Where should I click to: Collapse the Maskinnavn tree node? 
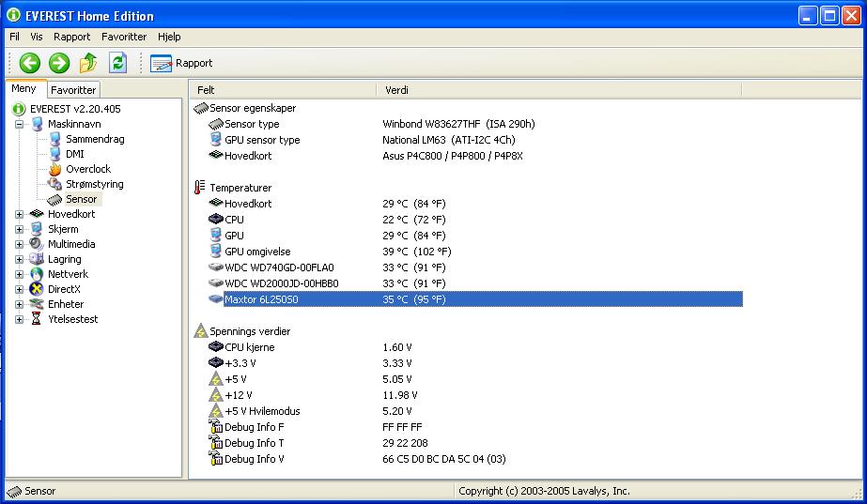(x=20, y=124)
